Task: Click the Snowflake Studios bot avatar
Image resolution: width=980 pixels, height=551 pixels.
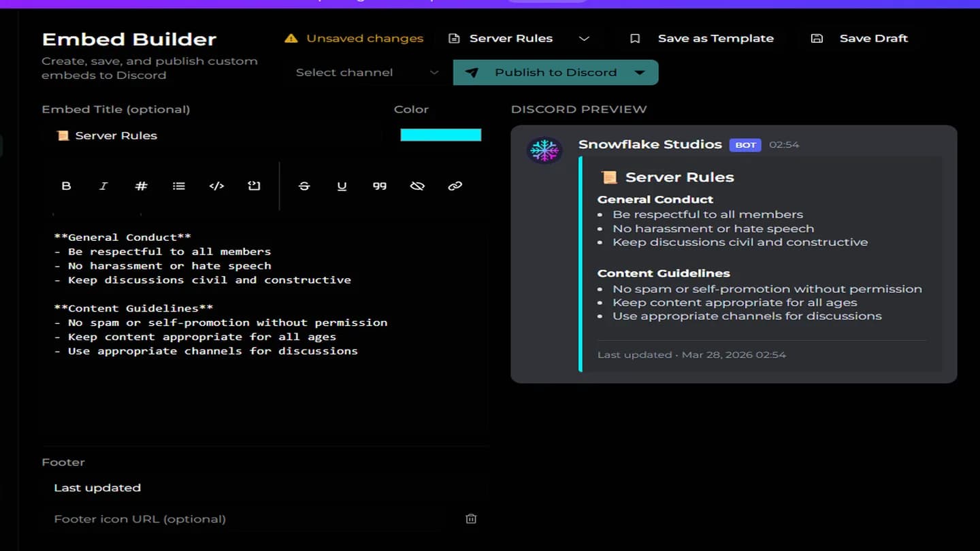Action: pos(544,150)
